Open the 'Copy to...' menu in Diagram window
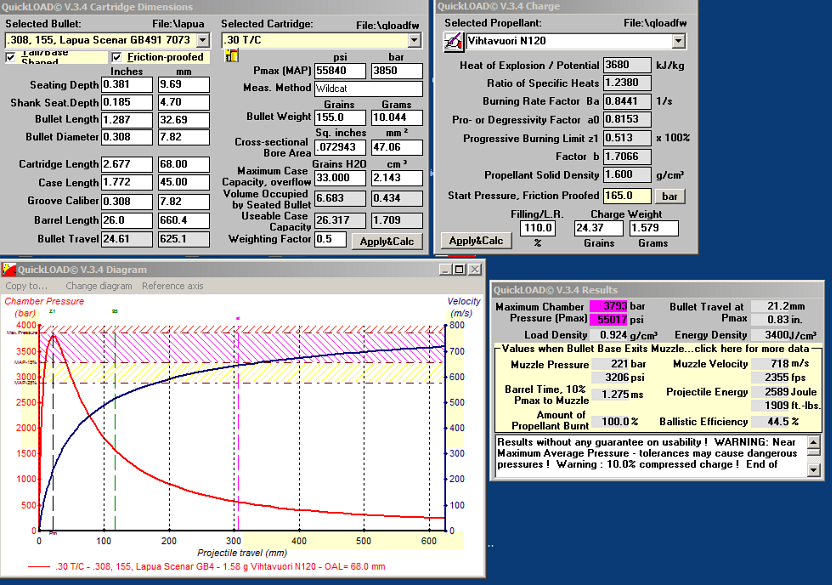The width and height of the screenshot is (832, 585). 27,286
